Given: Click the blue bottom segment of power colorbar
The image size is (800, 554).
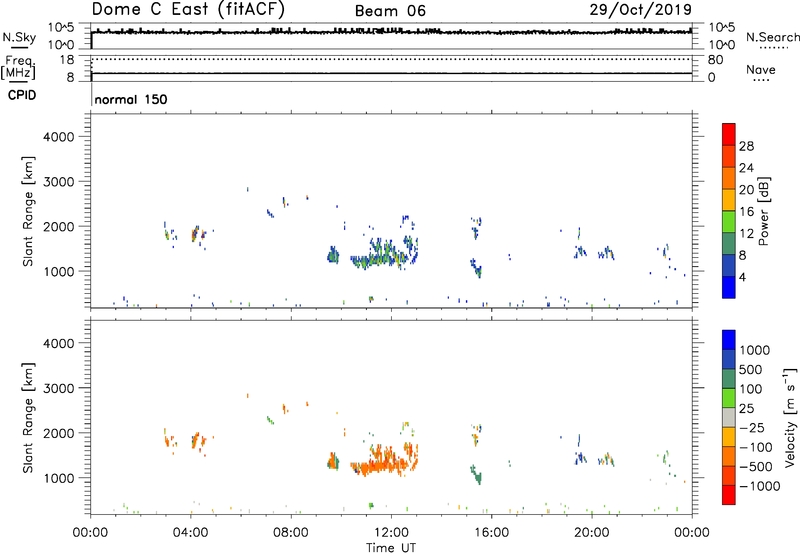Looking at the screenshot, I should point(729,287).
